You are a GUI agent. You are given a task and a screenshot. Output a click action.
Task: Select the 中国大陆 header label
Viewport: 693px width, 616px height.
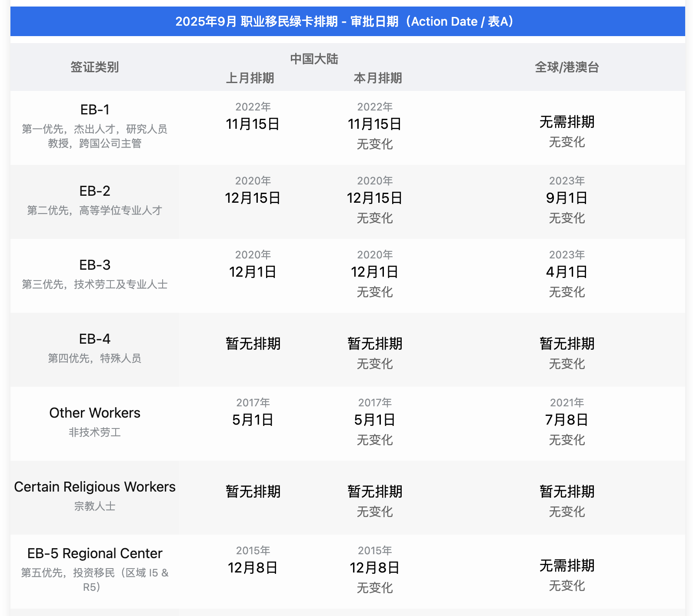point(314,59)
